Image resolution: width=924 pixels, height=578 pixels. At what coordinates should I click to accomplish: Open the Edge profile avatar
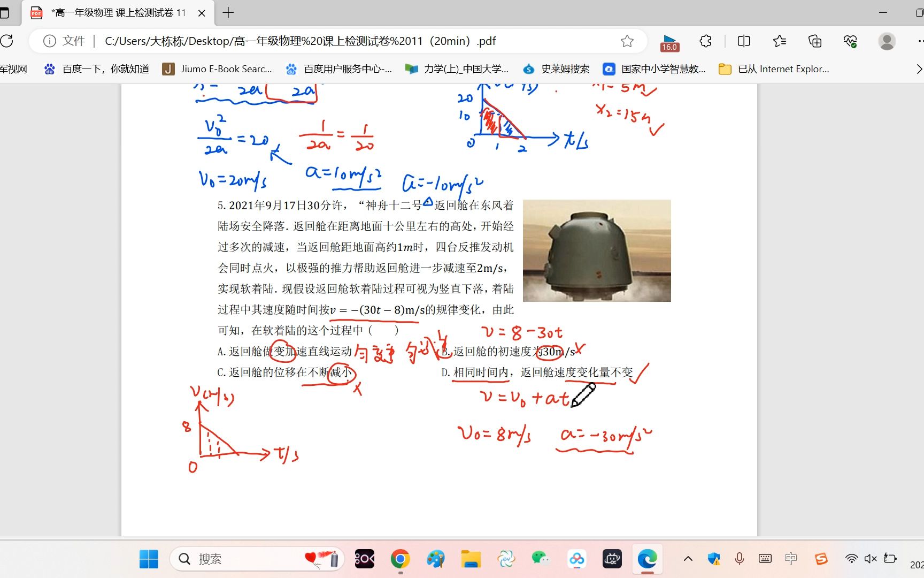(x=887, y=41)
